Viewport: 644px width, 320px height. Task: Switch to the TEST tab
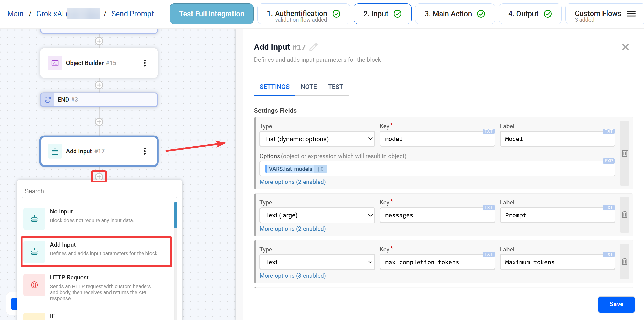[335, 87]
